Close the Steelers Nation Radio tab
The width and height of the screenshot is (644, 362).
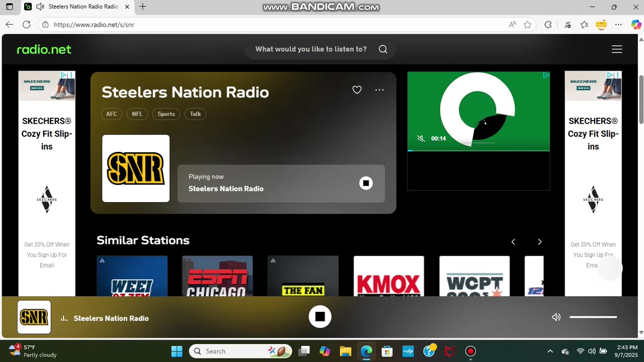coord(127,7)
